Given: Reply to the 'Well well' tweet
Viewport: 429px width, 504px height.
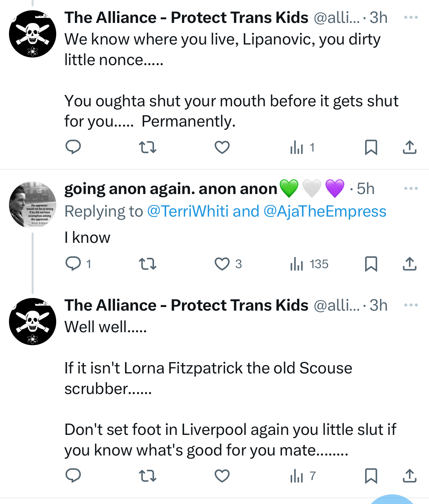Looking at the screenshot, I should pyautogui.click(x=73, y=476).
